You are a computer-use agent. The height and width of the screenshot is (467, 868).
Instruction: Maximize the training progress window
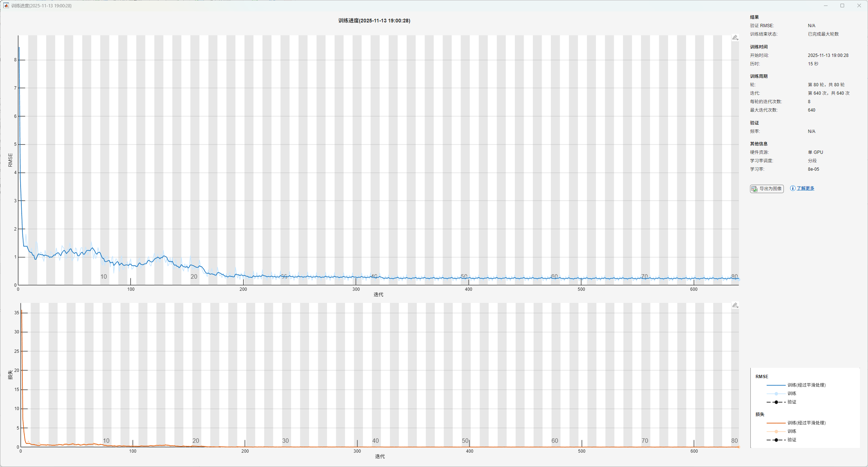842,6
